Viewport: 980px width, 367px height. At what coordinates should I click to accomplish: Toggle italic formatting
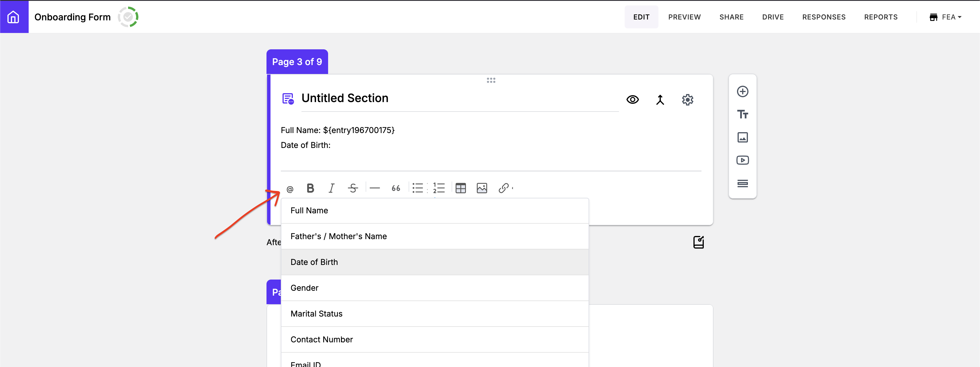331,188
